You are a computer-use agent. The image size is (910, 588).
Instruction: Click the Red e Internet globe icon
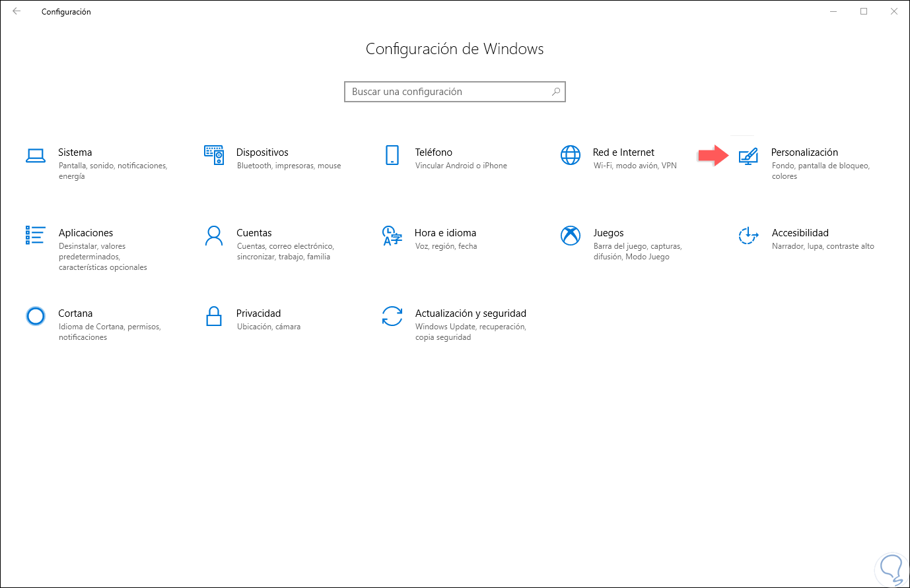571,155
